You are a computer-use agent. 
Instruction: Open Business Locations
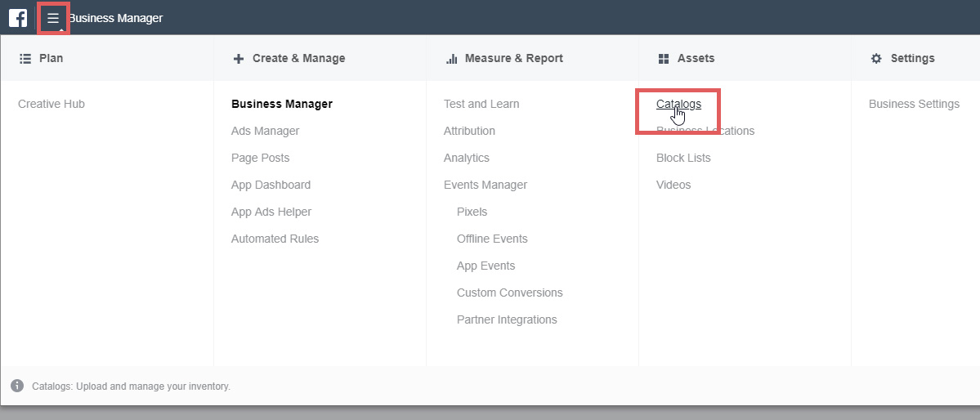705,131
